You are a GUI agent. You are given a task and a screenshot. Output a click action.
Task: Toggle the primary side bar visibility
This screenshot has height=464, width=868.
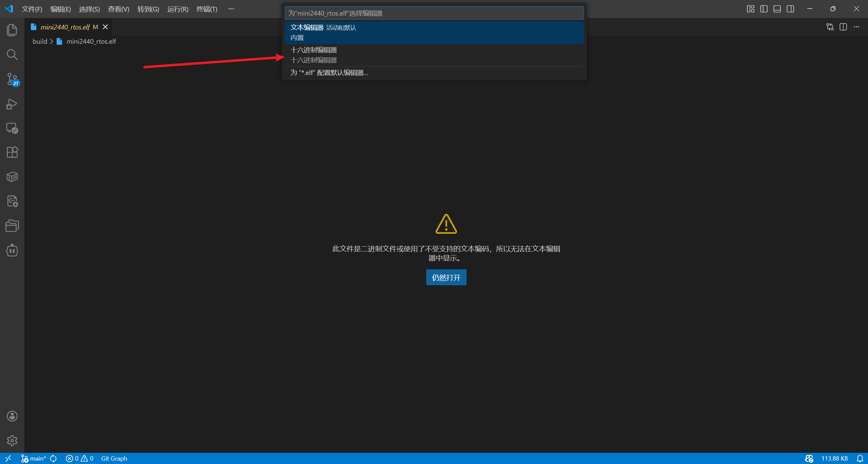pos(764,9)
